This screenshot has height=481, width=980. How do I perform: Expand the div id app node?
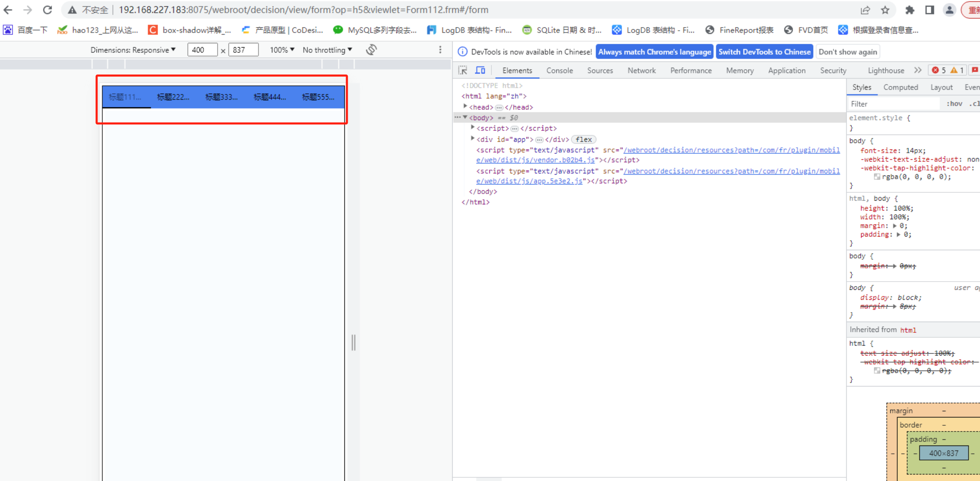click(x=473, y=139)
